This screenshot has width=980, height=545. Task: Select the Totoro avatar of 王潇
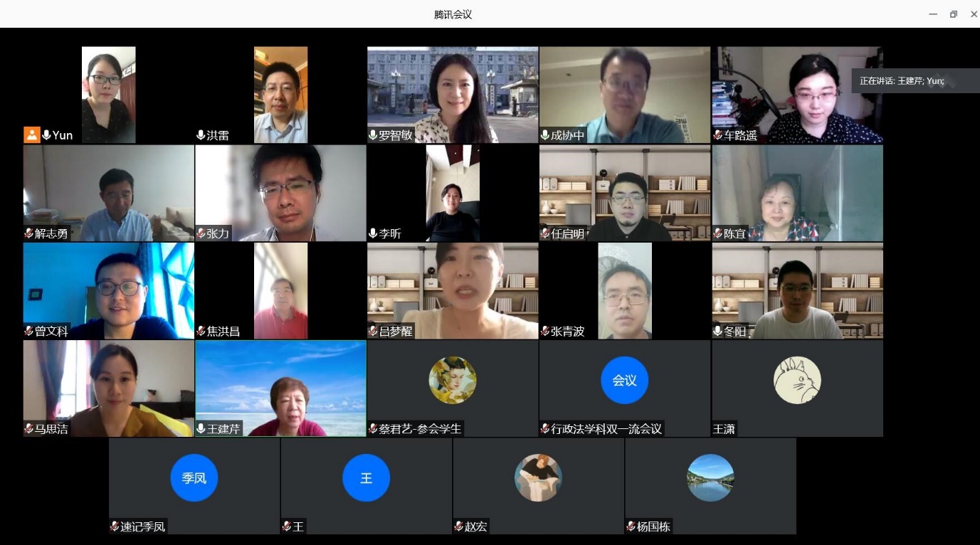pos(797,380)
